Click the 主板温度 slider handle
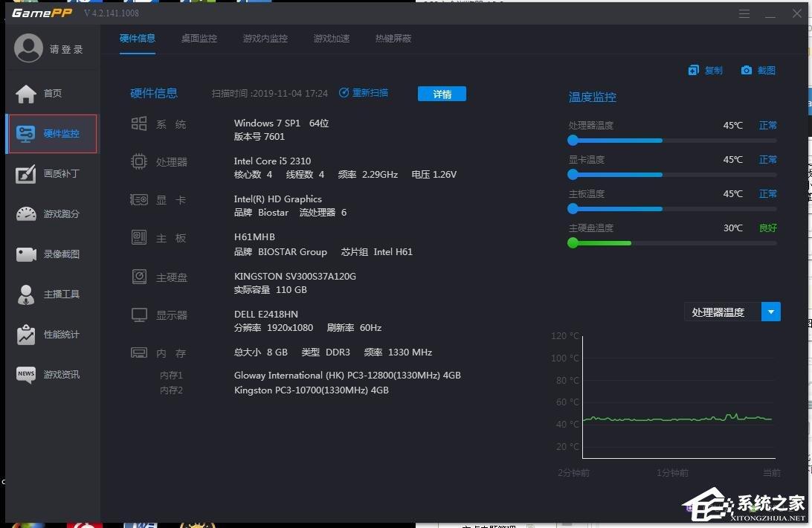 [573, 209]
